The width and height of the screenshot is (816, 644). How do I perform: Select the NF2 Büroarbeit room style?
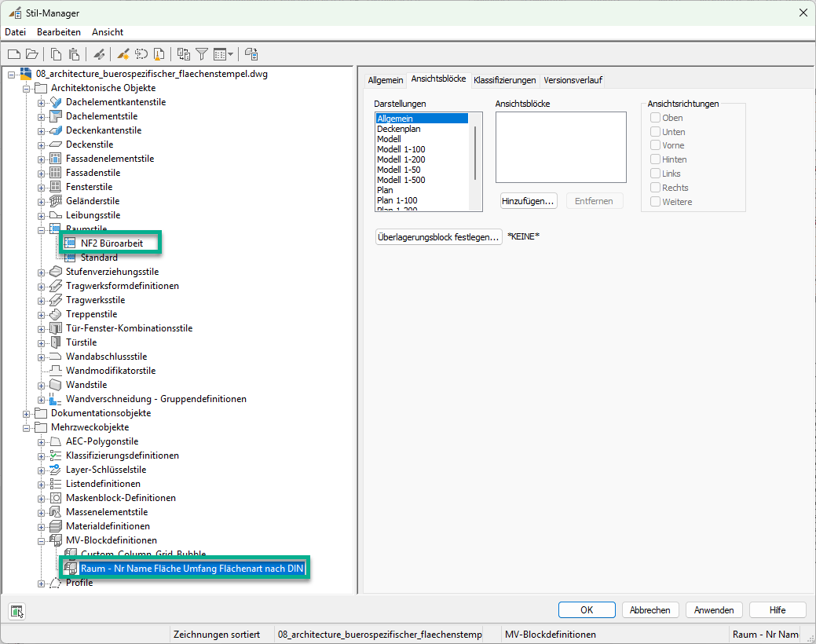[112, 243]
